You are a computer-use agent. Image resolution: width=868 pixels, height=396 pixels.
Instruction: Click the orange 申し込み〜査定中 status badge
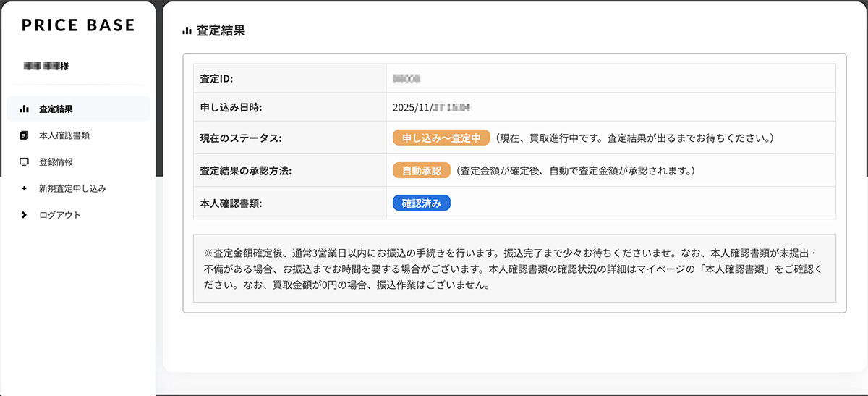pyautogui.click(x=441, y=138)
